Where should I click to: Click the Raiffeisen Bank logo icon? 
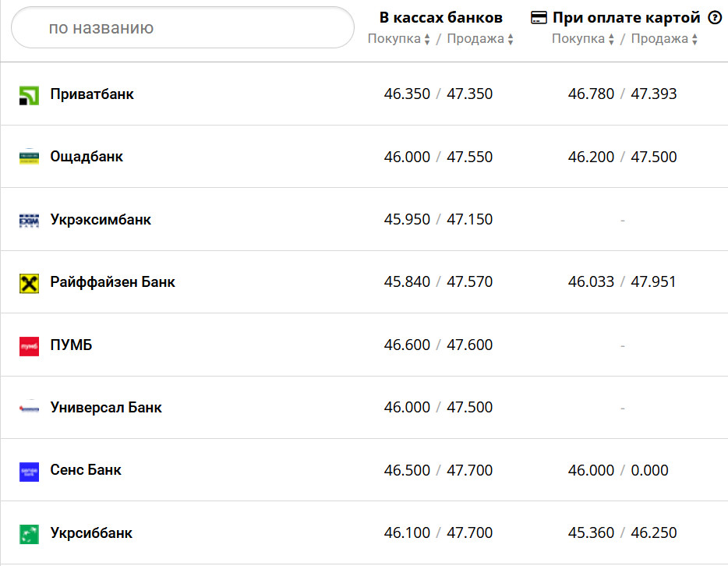(29, 283)
